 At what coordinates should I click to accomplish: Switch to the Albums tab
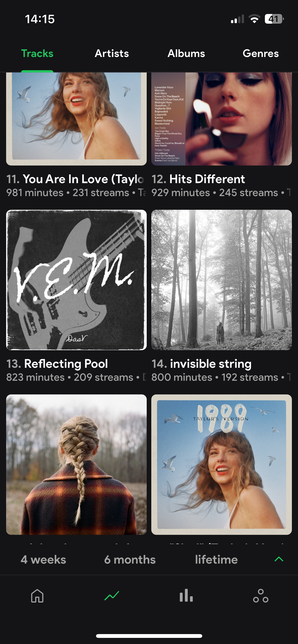click(x=186, y=54)
